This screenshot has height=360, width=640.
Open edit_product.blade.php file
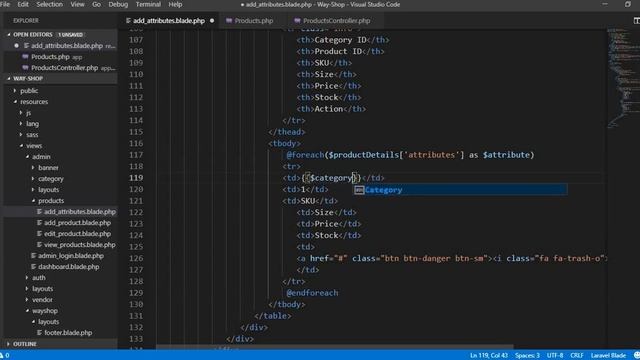tap(77, 234)
